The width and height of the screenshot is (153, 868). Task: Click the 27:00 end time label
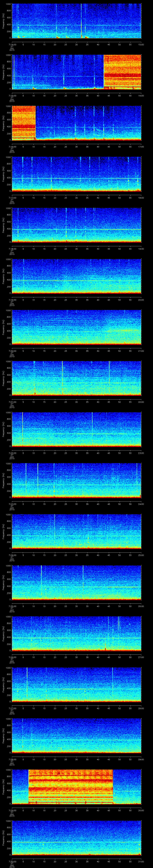141,657
